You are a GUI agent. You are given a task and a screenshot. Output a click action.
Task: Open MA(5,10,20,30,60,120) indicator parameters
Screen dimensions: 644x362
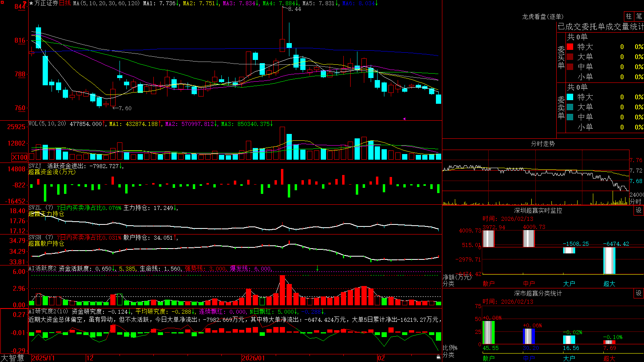pyautogui.click(x=106, y=3)
